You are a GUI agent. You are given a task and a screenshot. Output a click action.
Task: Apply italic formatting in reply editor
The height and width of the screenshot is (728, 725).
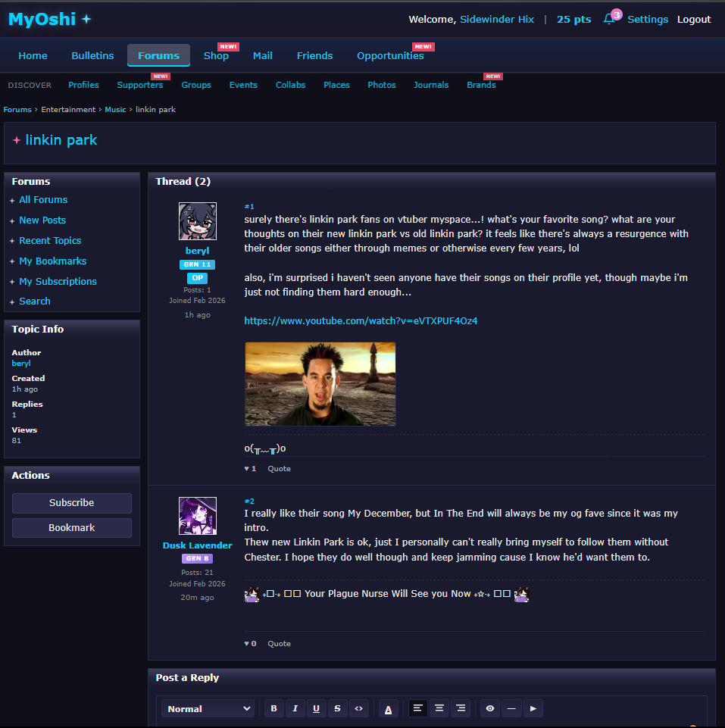coord(295,708)
